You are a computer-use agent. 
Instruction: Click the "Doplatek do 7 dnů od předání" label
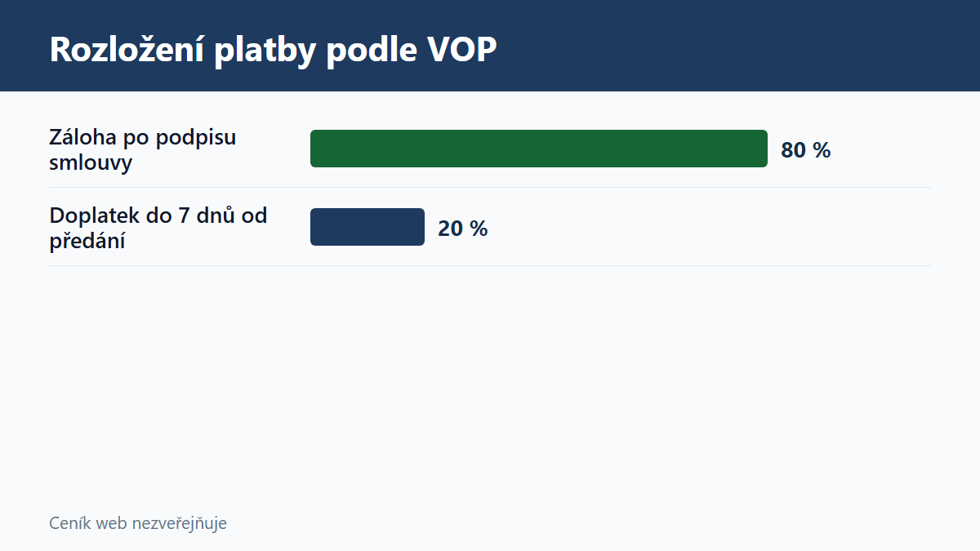coord(158,228)
